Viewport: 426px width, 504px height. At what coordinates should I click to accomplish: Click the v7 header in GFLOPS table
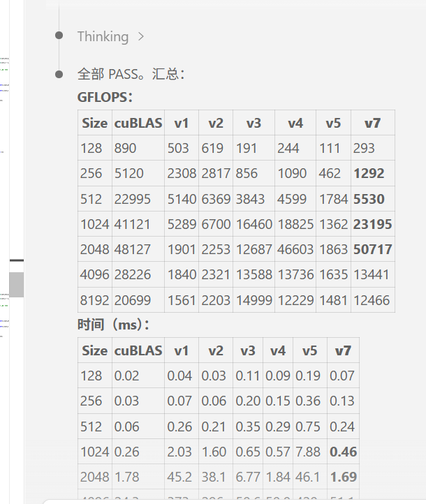[373, 123]
